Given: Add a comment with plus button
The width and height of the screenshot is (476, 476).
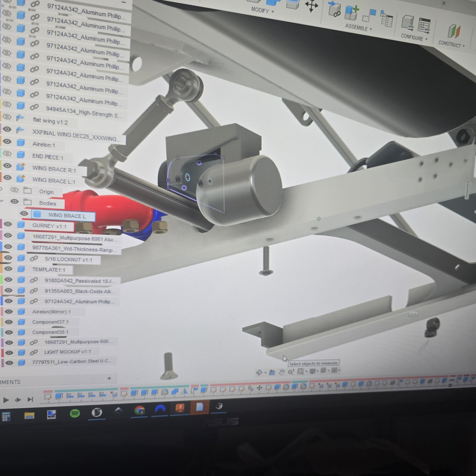Looking at the screenshot, I should [x=109, y=378].
